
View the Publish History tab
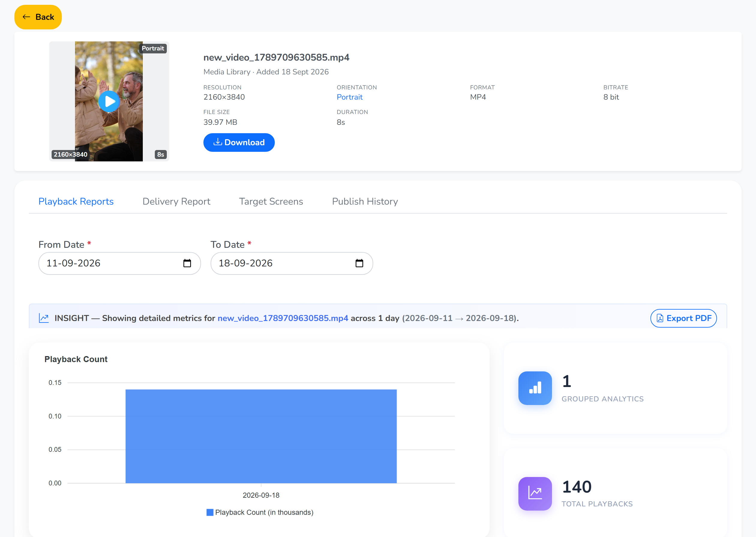[365, 201]
